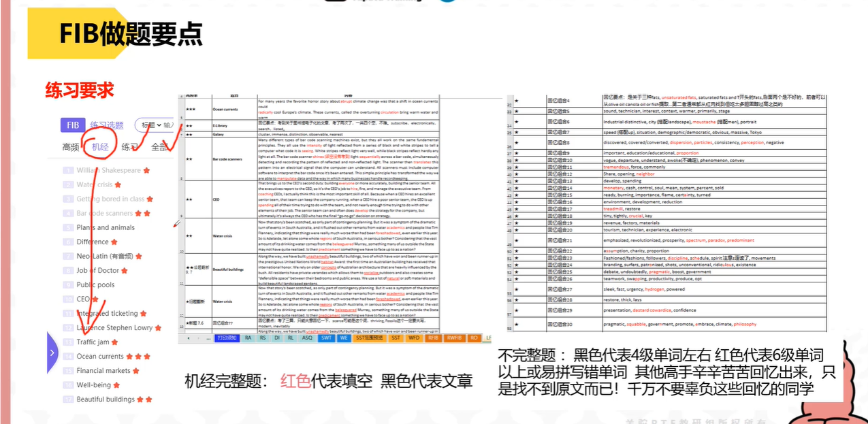Open Ocean currents list item
The height and width of the screenshot is (424, 868).
click(x=100, y=356)
